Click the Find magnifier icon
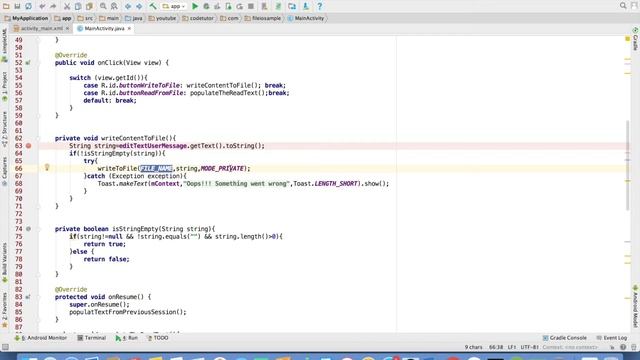Viewport: 640px width, 360px height. pyautogui.click(x=103, y=6)
